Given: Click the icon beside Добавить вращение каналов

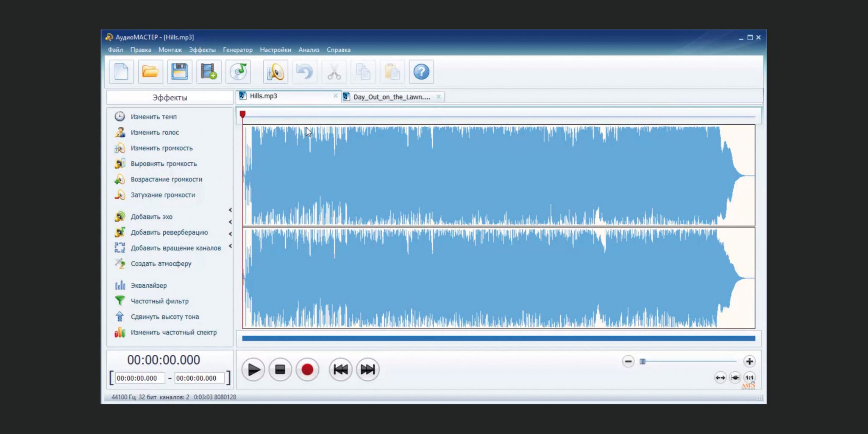Looking at the screenshot, I should click(x=120, y=248).
